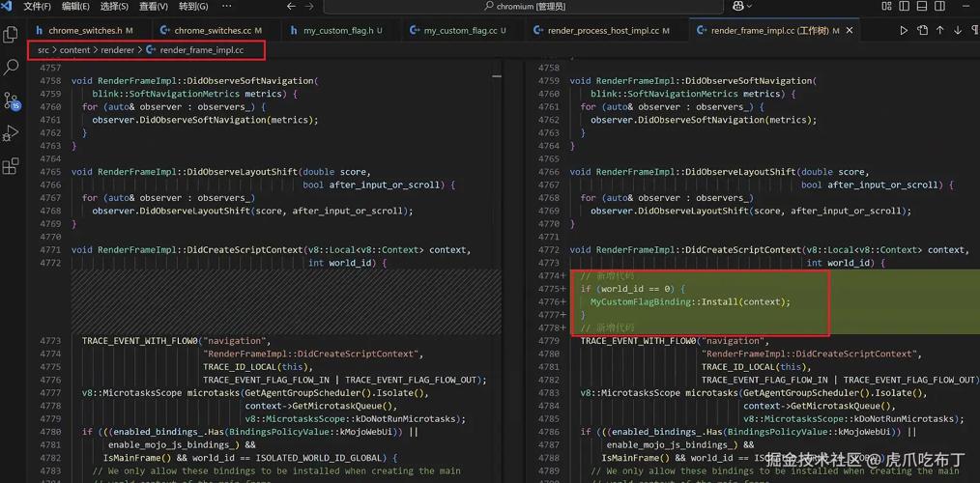The height and width of the screenshot is (483, 980).
Task: Open the Search view in activity bar
Action: click(11, 68)
